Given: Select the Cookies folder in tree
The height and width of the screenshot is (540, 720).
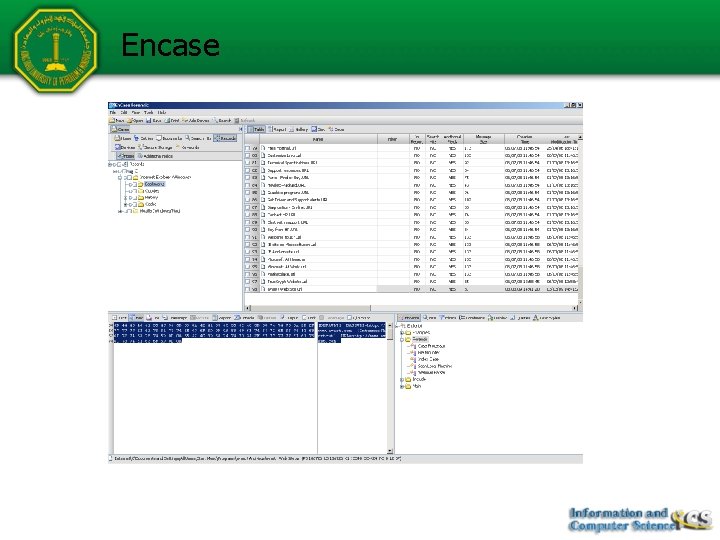Looking at the screenshot, I should pos(152,191).
